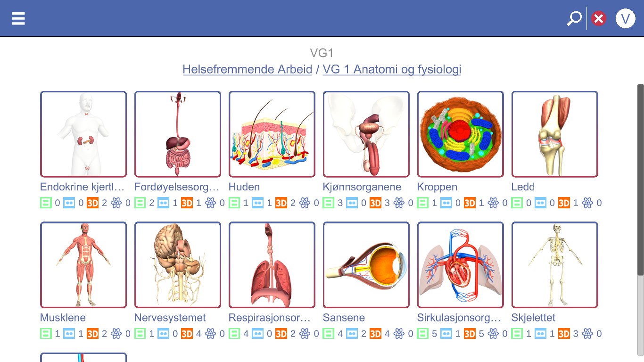Click the atom icon under Kroppen

click(493, 203)
